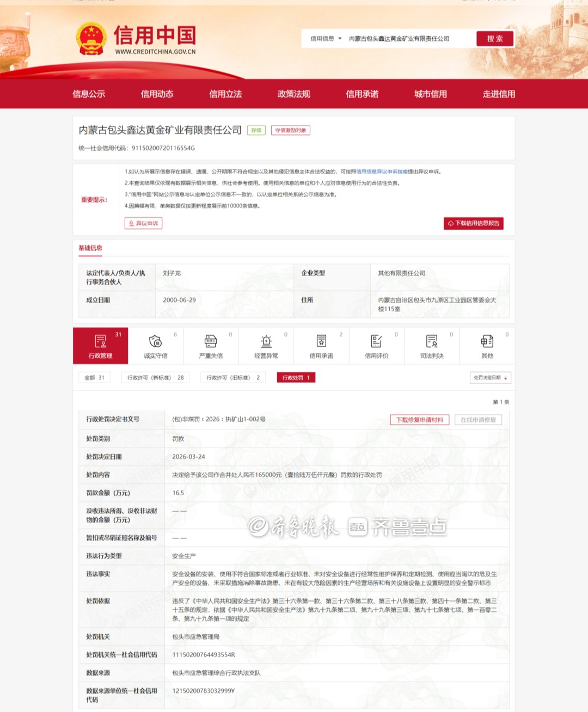The width and height of the screenshot is (588, 712).
Task: Filter by 行政许可（新标准） 28
Action: [x=155, y=378]
